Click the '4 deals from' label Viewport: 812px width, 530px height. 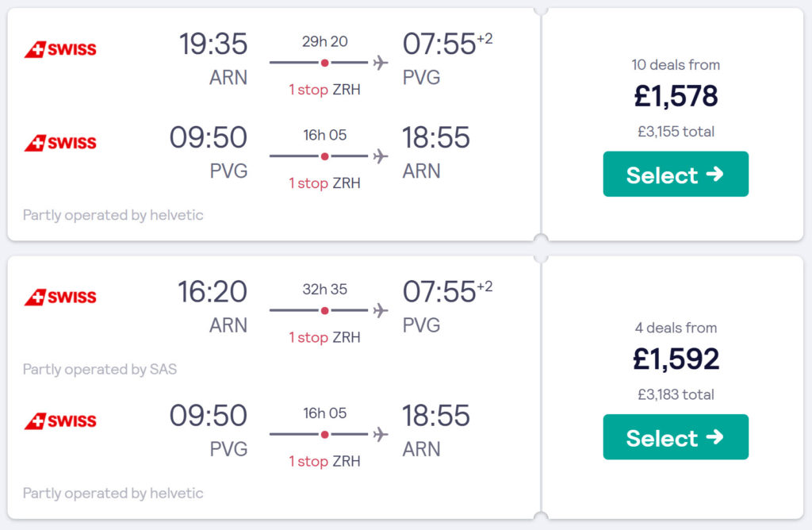676,328
